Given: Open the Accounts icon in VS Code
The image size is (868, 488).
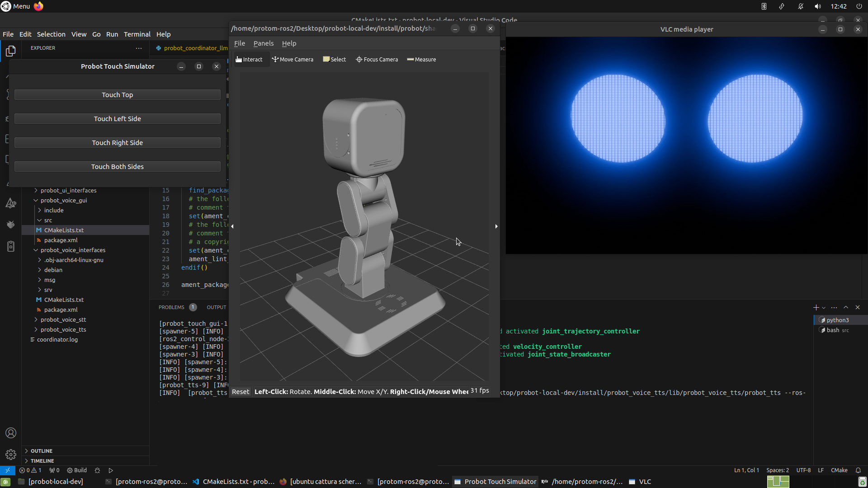Looking at the screenshot, I should (x=11, y=433).
